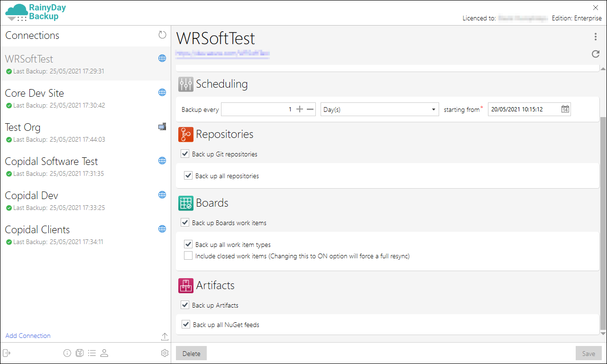Select the WRSoftTest connection
607x364 pixels.
click(85, 64)
